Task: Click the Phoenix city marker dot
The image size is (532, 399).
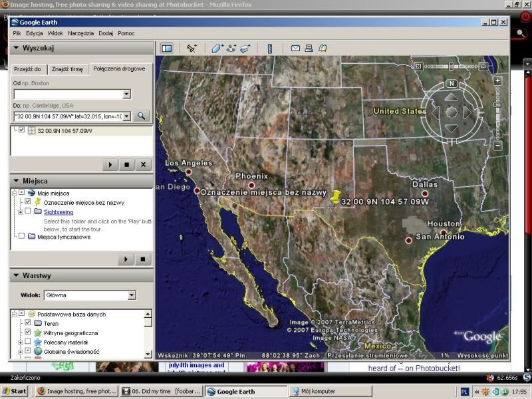Action: tap(251, 185)
